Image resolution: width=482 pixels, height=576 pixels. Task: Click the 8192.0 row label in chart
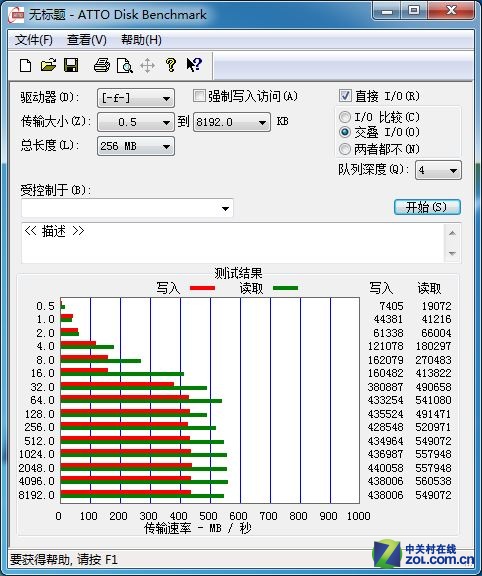[36, 494]
